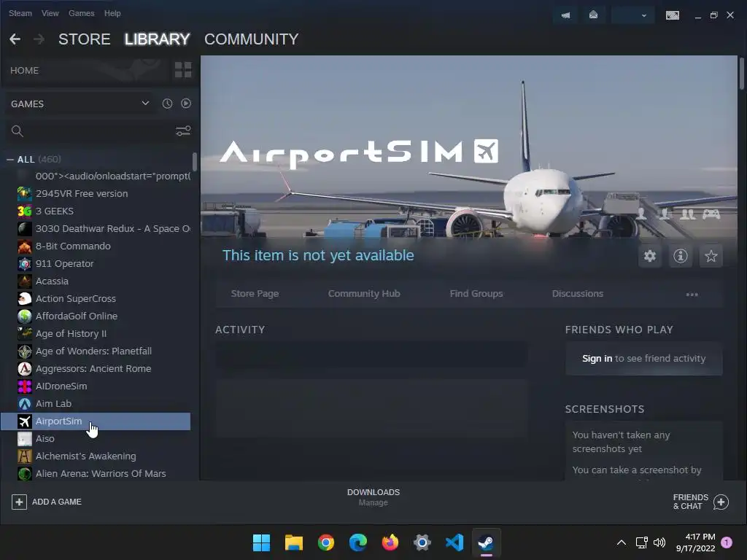Viewport: 747px width, 560px height.
Task: Open the account name dropdown
Action: (x=632, y=15)
